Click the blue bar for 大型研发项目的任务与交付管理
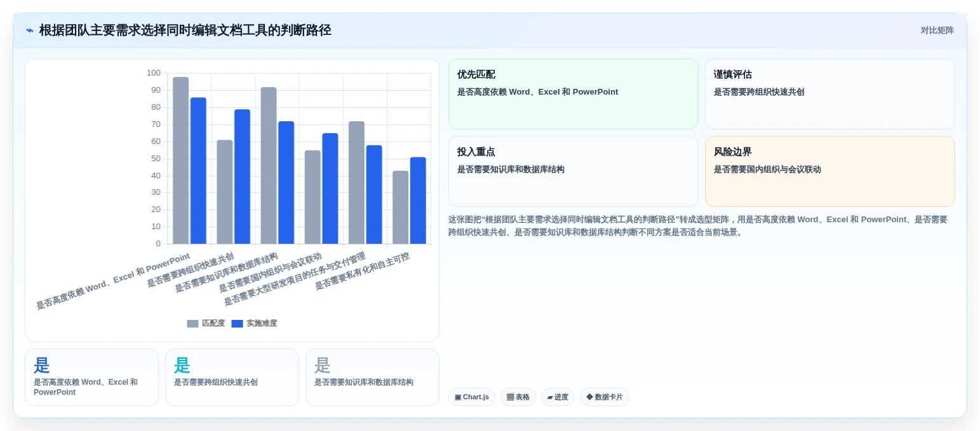 [374, 194]
